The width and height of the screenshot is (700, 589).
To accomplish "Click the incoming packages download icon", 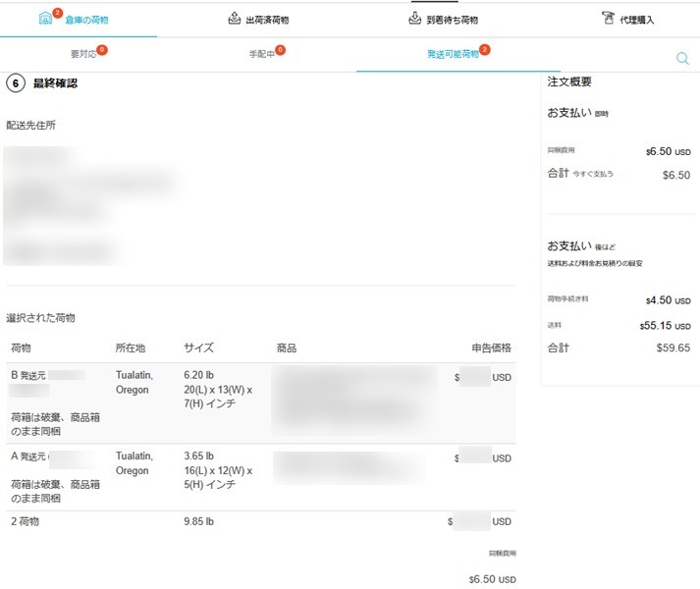I will 416,19.
